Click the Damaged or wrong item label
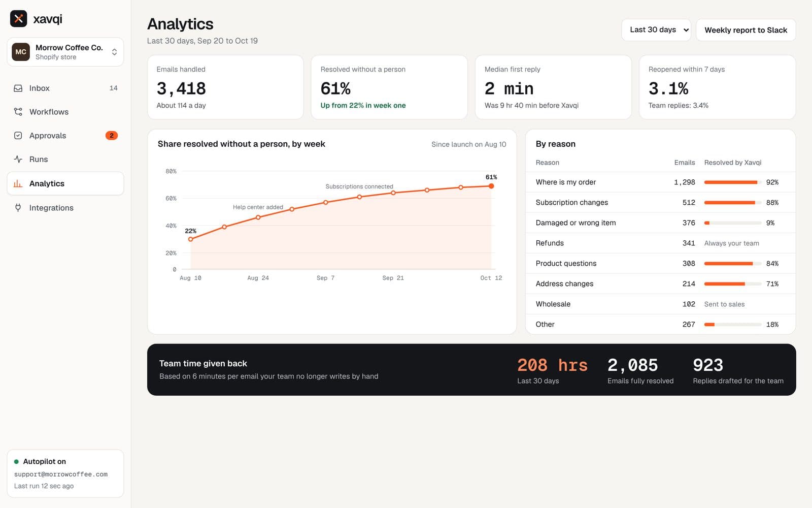Viewport: 812px width, 508px height. pyautogui.click(x=576, y=223)
